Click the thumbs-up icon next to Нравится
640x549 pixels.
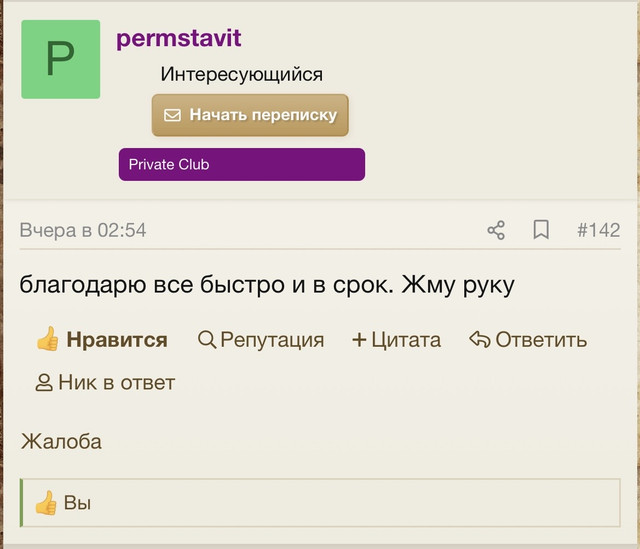(x=47, y=339)
